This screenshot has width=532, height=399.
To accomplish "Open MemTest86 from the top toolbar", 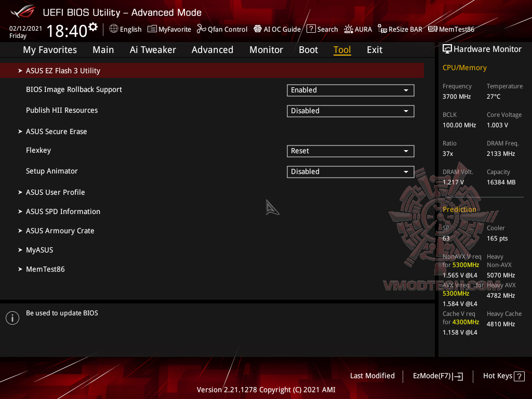I will click(x=451, y=29).
